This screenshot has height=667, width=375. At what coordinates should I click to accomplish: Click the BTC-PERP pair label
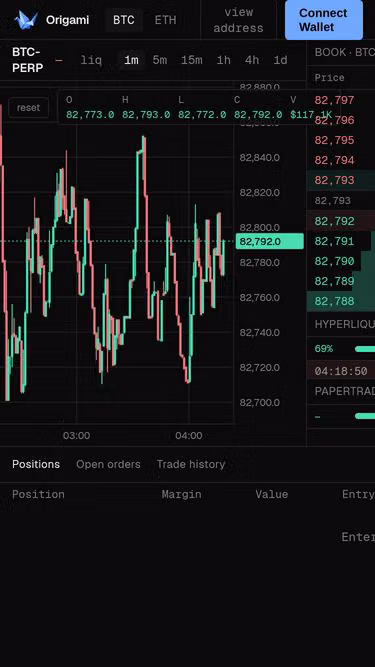click(x=27, y=60)
